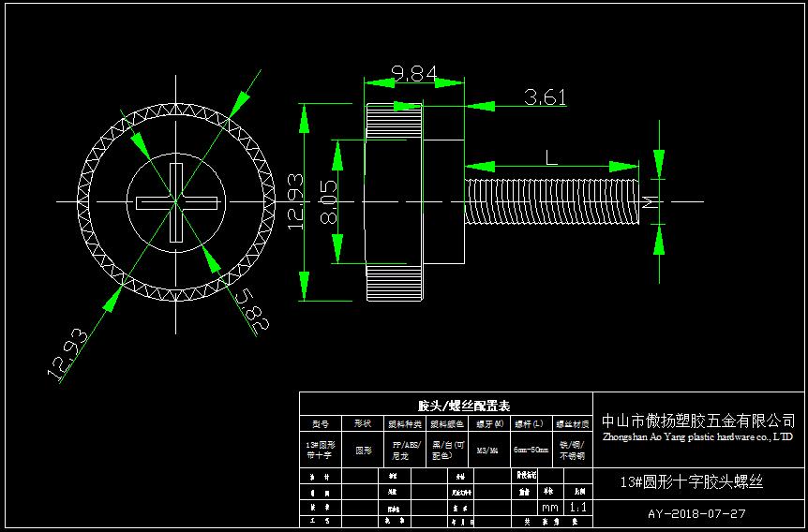Click the Zhongshan Ao Yang plastic hardware text

[698, 437]
